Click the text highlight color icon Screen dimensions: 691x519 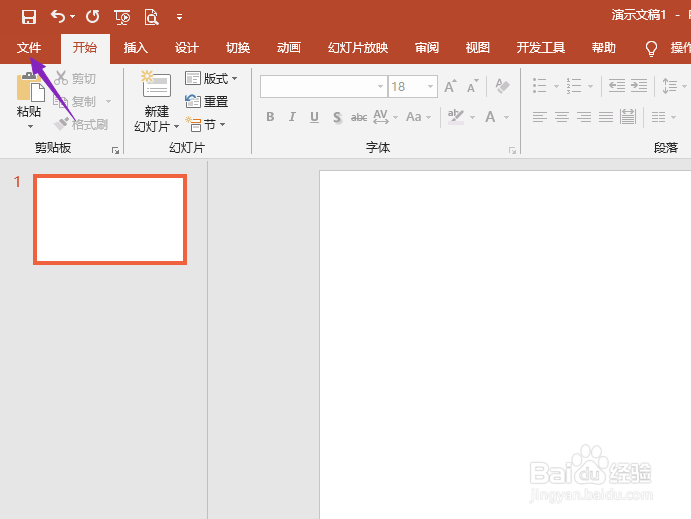(x=456, y=117)
